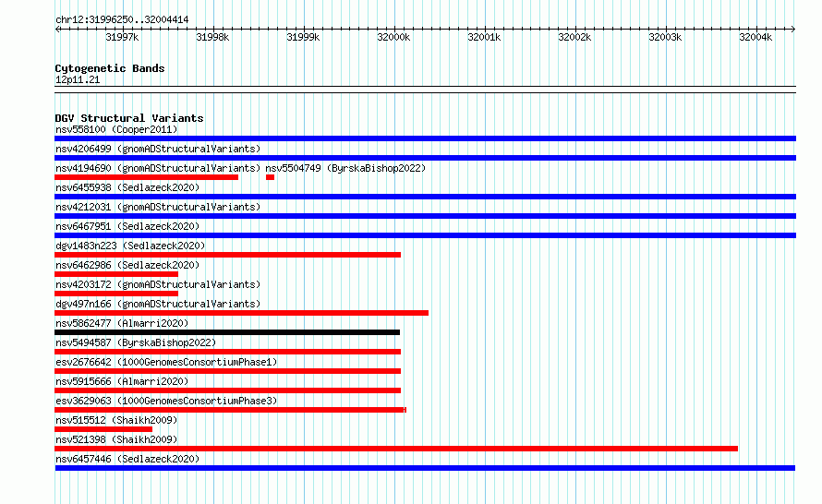Screen dimensions: 822x504
Task: Click the 31998k ruler tick label
Action: (212, 37)
